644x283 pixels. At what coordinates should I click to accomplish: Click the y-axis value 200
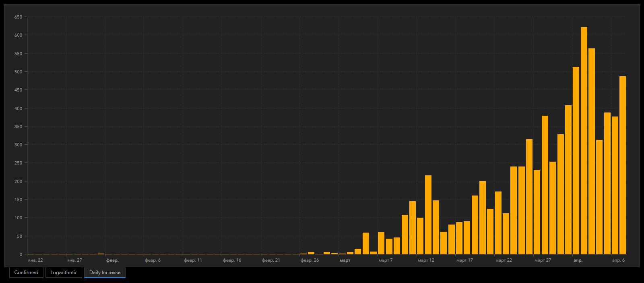18,181
